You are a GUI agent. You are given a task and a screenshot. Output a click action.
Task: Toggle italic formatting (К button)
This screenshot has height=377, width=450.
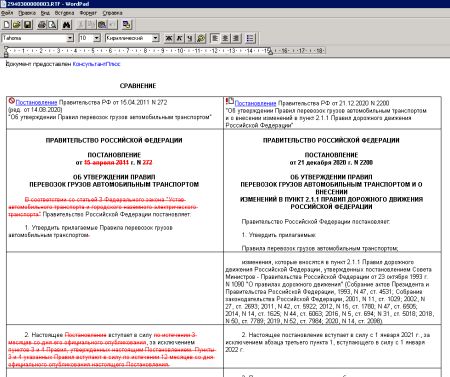tap(179, 38)
